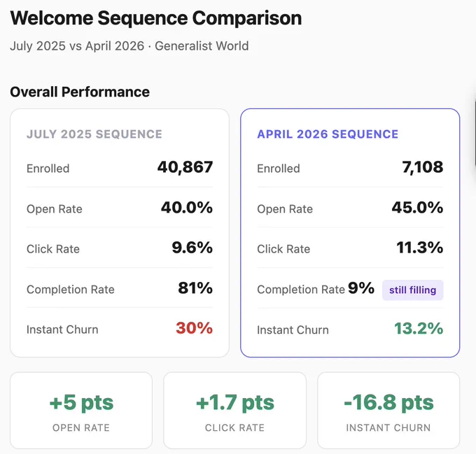476x454 pixels.
Task: Click the red 30% Instant Churn value
Action: click(195, 328)
